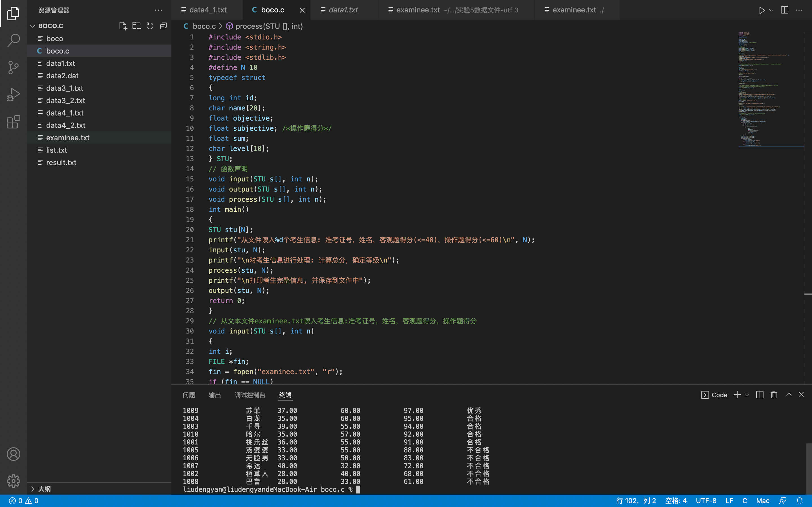Viewport: 812px width, 507px height.
Task: Kill terminal with trash icon
Action: (x=774, y=395)
